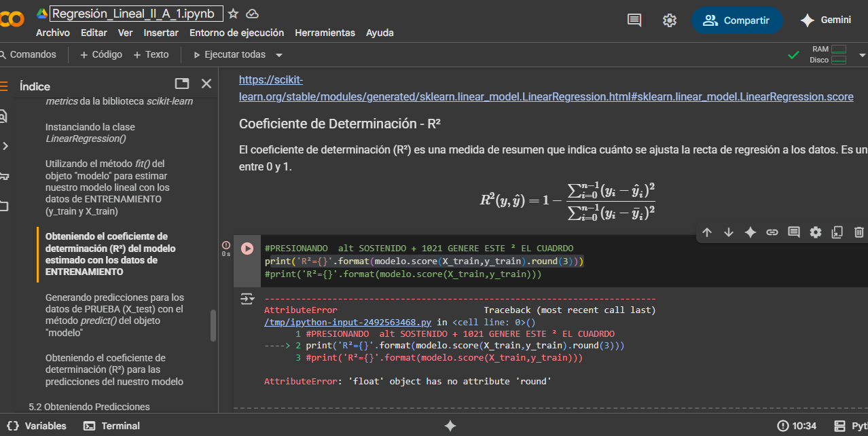This screenshot has width=868, height=436.
Task: Open comments icon in header
Action: tap(634, 20)
